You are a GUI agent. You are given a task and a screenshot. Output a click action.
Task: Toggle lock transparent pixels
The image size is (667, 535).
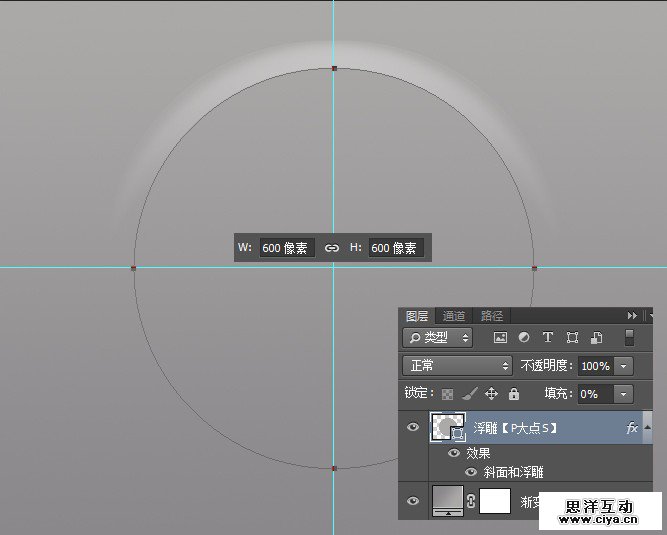tap(447, 394)
